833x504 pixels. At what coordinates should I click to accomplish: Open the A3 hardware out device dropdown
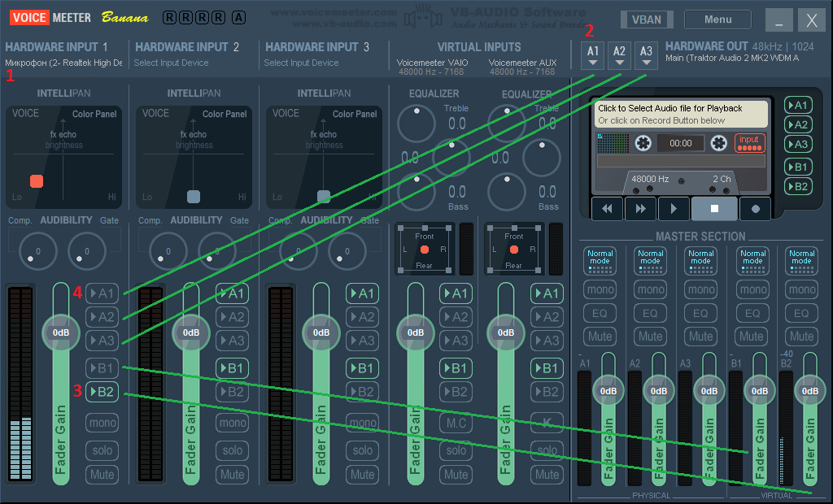[646, 56]
